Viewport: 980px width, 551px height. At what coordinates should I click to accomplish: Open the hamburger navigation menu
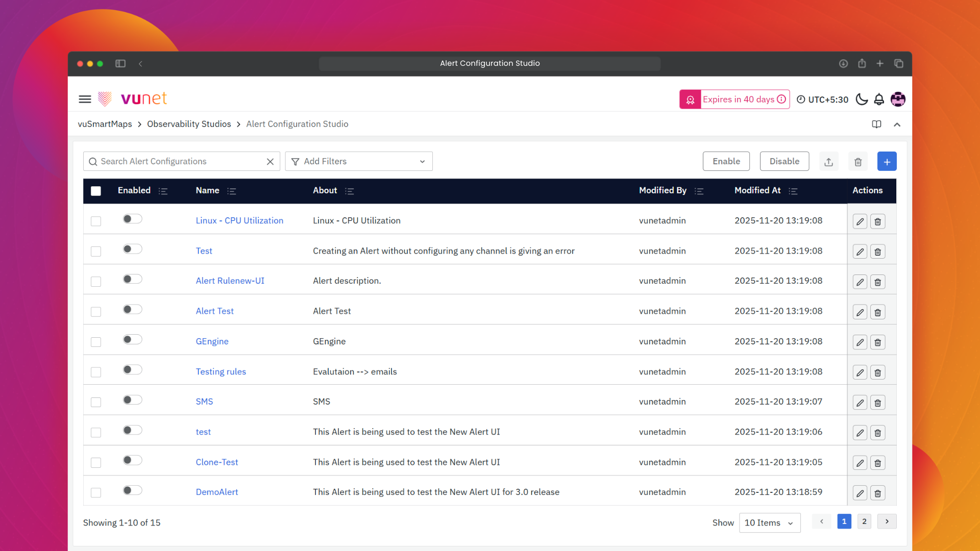85,99
